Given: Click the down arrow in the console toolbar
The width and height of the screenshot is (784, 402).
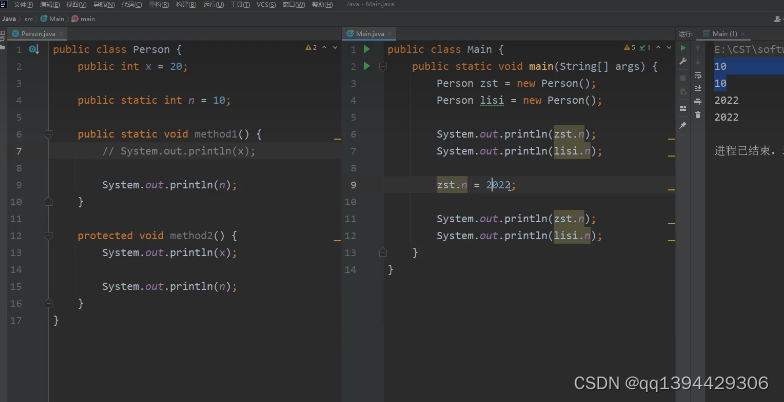Looking at the screenshot, I should click(x=698, y=62).
